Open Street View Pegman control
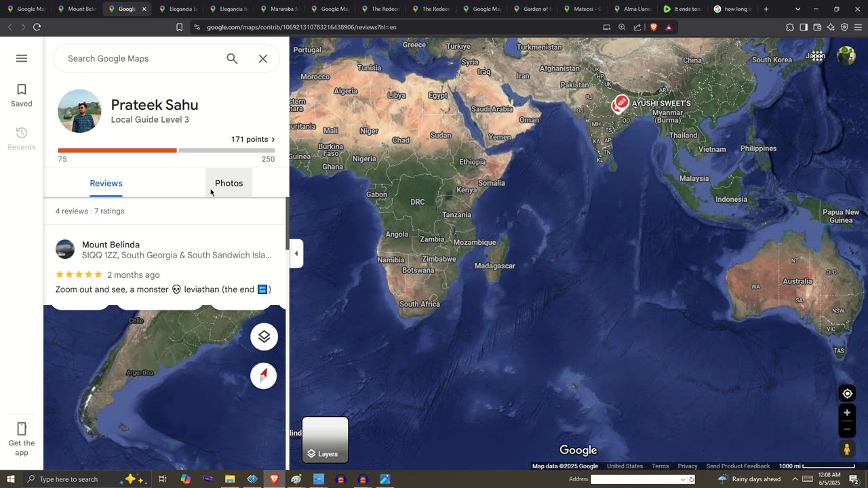The height and width of the screenshot is (488, 868). [x=847, y=449]
